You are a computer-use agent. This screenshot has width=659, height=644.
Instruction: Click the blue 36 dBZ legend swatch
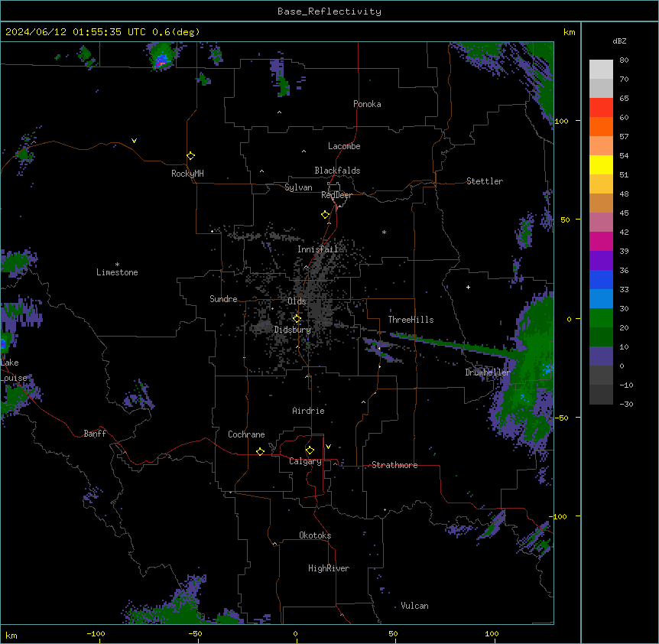601,279
